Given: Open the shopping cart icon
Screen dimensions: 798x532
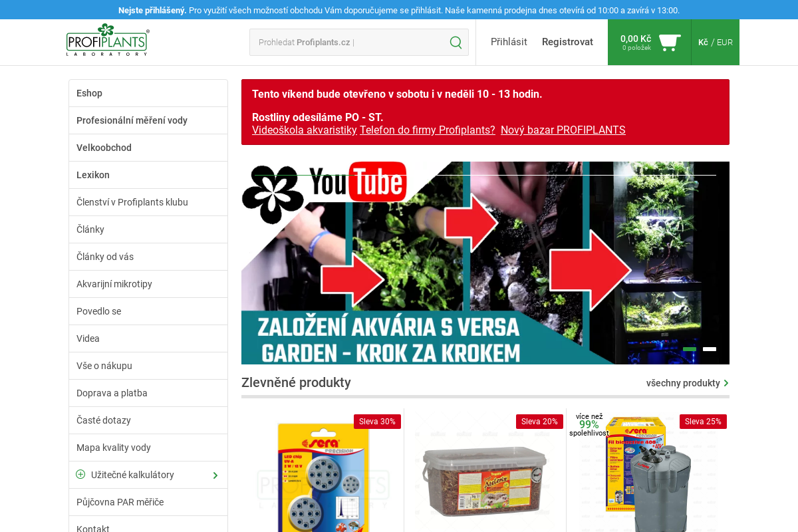Looking at the screenshot, I should coord(669,41).
